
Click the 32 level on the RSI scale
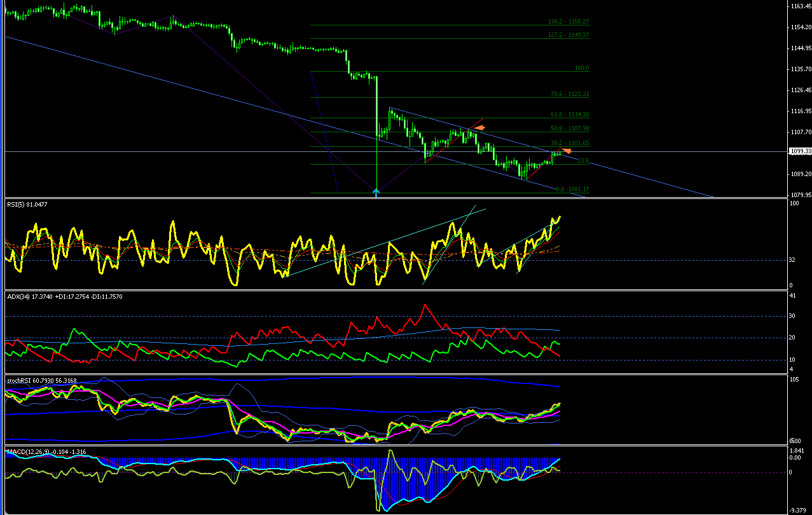[x=792, y=260]
